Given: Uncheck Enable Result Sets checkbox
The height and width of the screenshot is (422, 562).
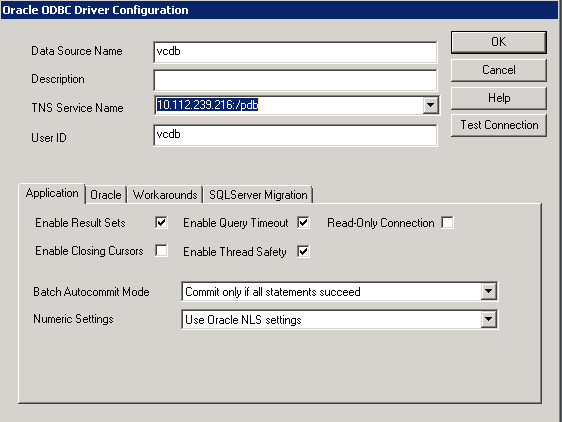Looking at the screenshot, I should pos(161,222).
